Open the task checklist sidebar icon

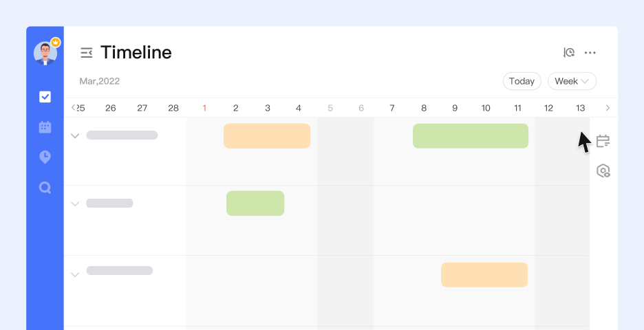click(x=45, y=97)
